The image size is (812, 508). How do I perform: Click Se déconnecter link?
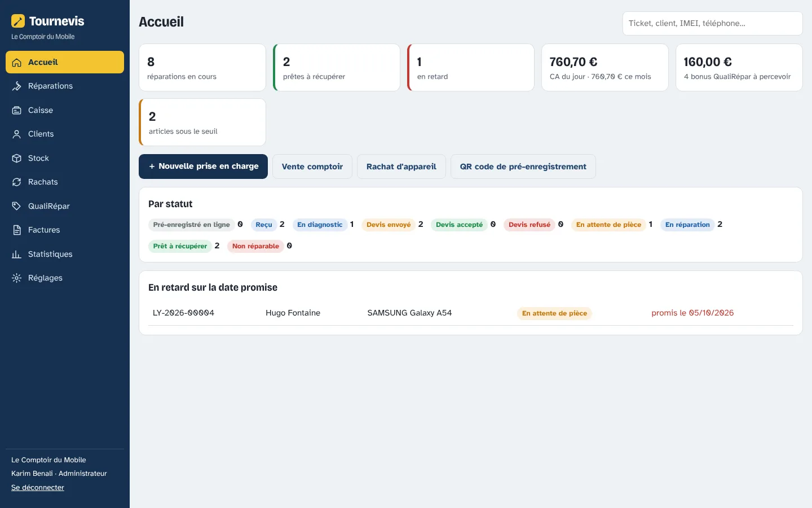[38, 488]
